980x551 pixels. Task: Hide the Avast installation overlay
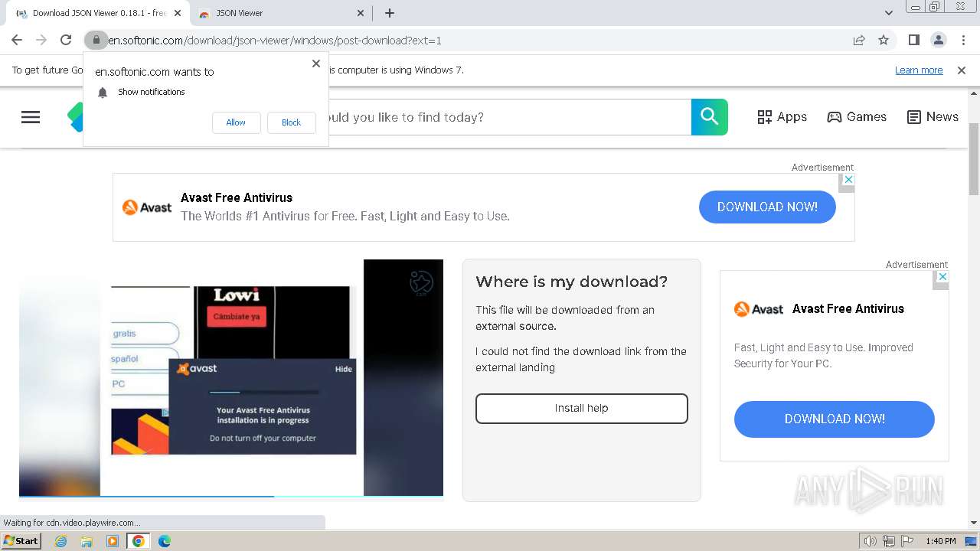click(x=344, y=369)
